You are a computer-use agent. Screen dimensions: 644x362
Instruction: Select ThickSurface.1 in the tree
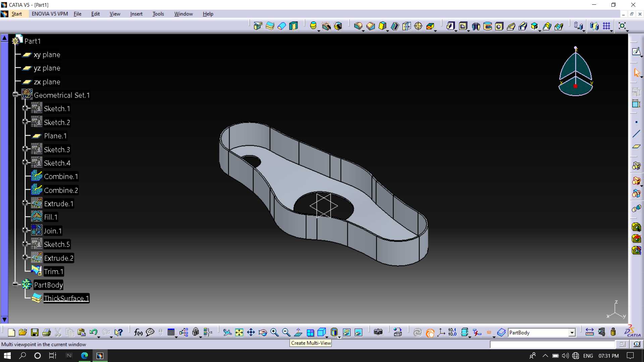(66, 298)
